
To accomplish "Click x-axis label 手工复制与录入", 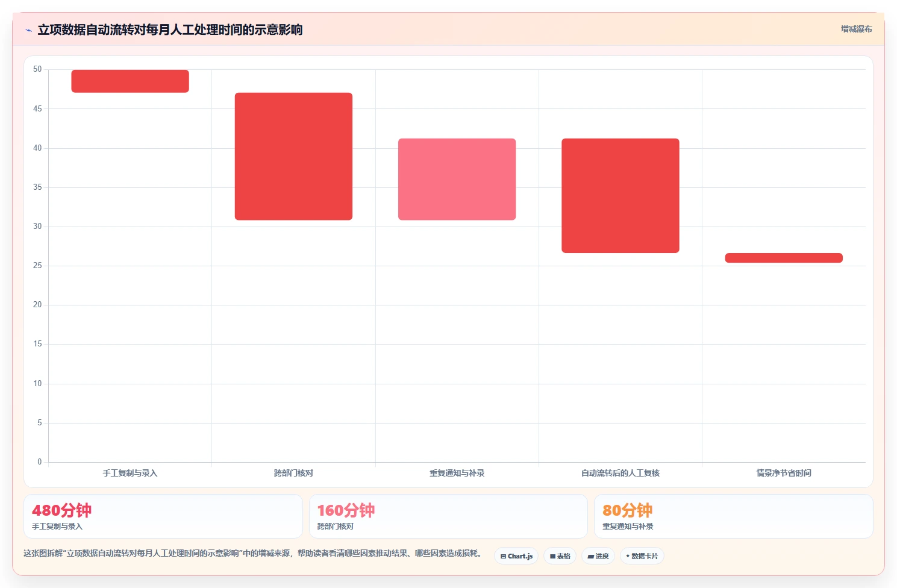I will pyautogui.click(x=130, y=473).
